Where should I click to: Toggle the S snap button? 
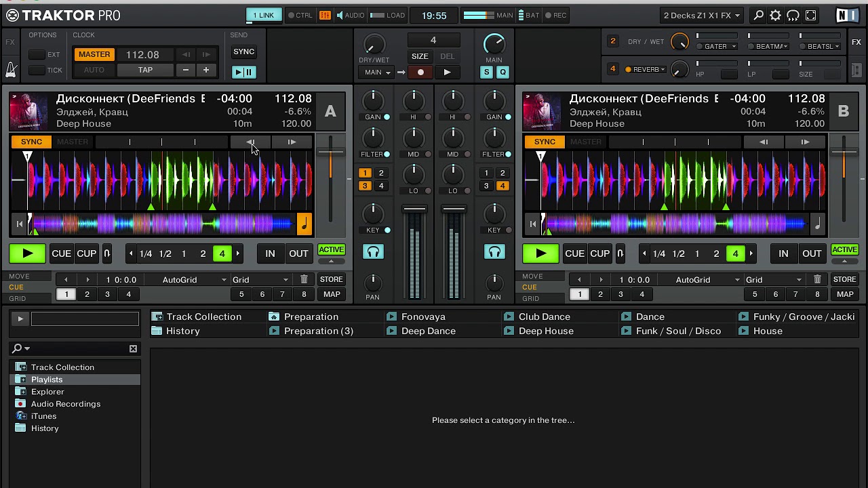(x=487, y=72)
